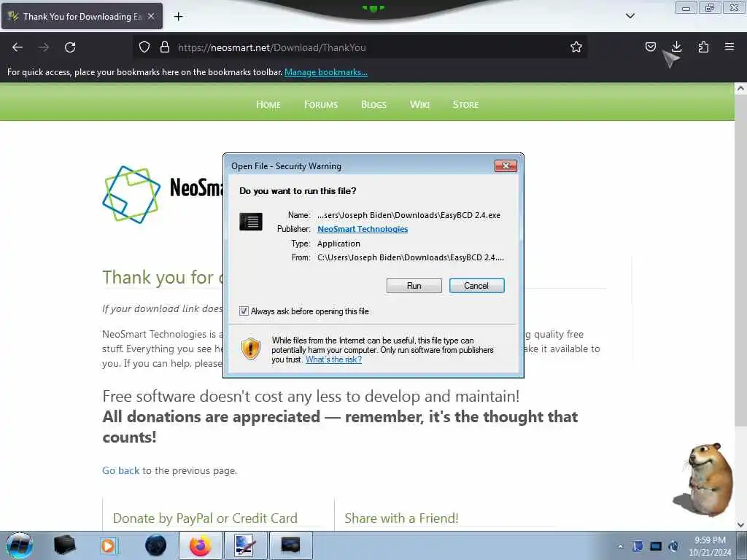Click the network monitor tray icon
This screenshot has height=560, width=747.
656,546
